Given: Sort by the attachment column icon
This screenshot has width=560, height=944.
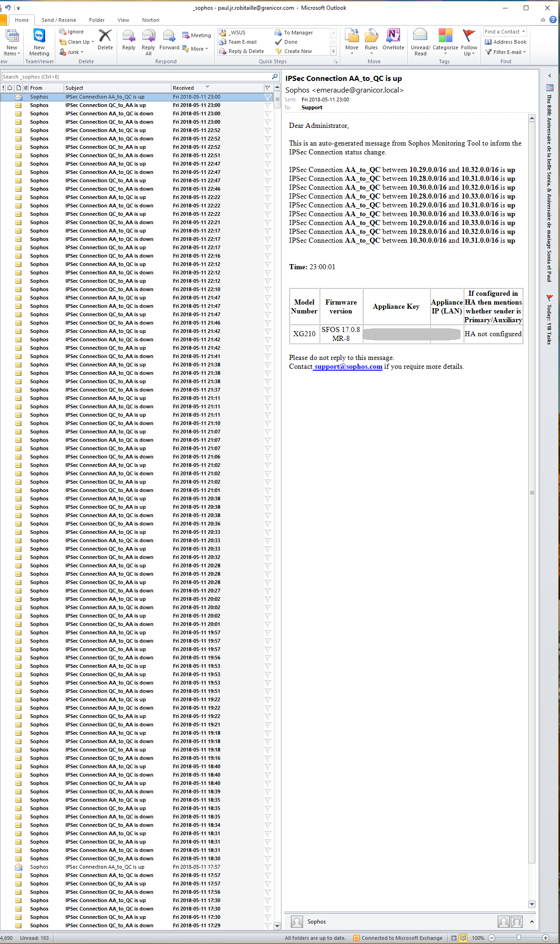Looking at the screenshot, I should pyautogui.click(x=26, y=88).
